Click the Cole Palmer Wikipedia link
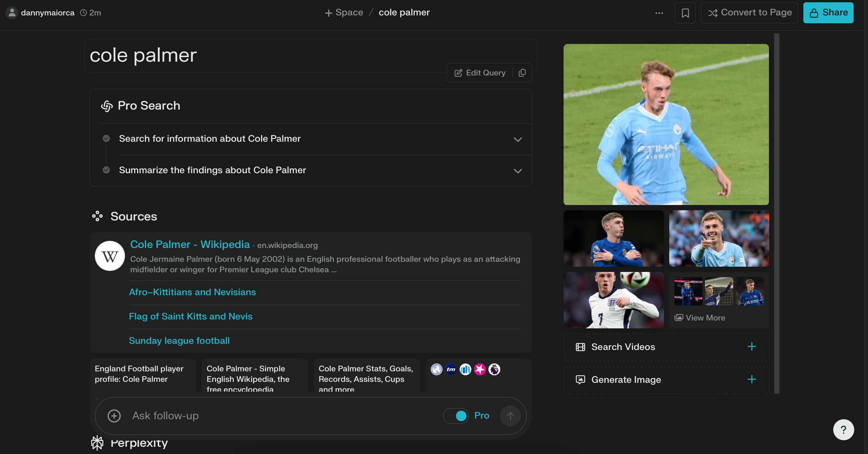The image size is (868, 454). tap(190, 244)
